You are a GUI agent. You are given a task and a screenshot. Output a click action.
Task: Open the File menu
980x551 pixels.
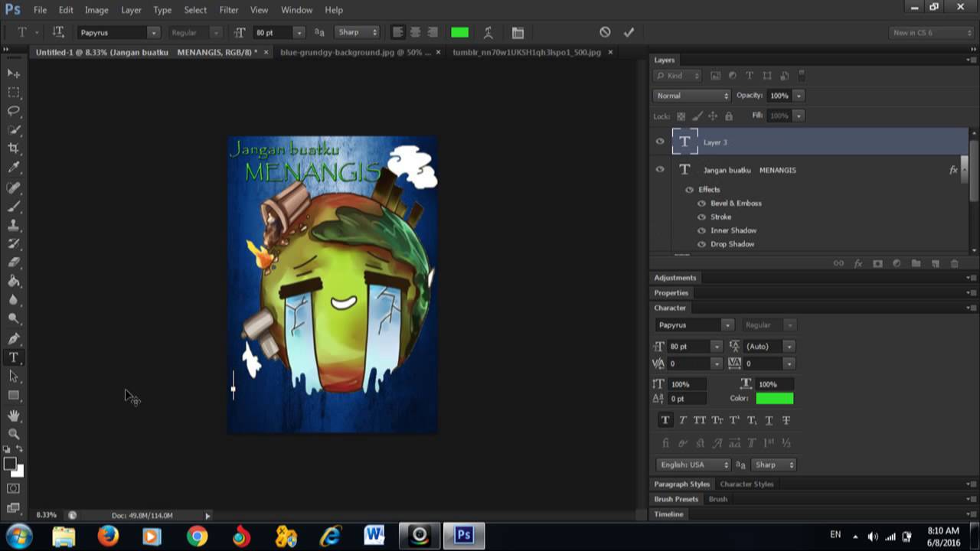click(40, 10)
